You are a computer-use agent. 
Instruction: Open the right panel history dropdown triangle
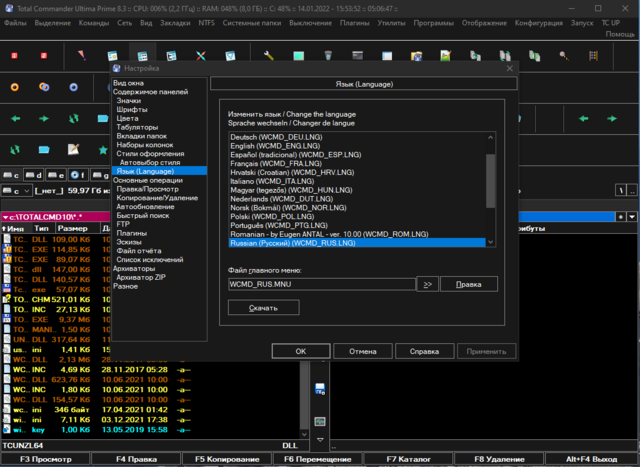pos(632,217)
